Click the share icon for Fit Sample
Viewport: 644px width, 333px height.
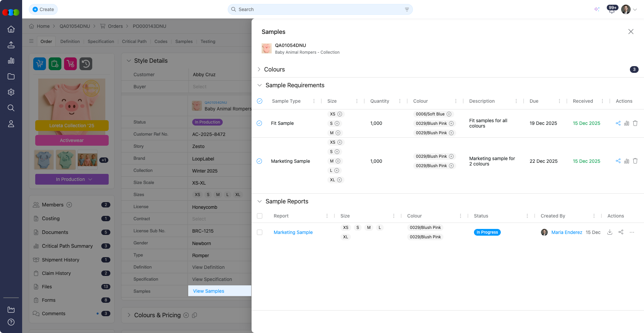pos(618,123)
